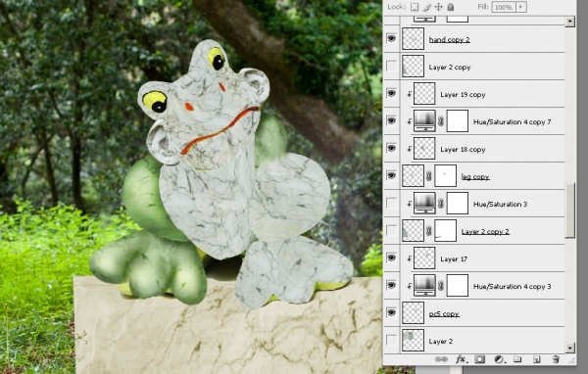Select Layer 2 copy 2 mask thumbnail
This screenshot has width=588, height=374.
[445, 230]
